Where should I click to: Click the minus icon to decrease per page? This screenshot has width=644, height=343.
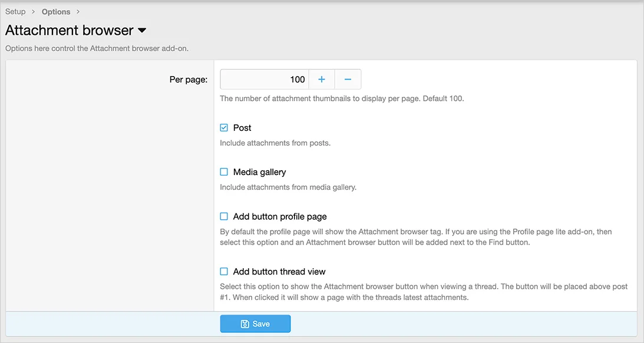click(x=348, y=80)
